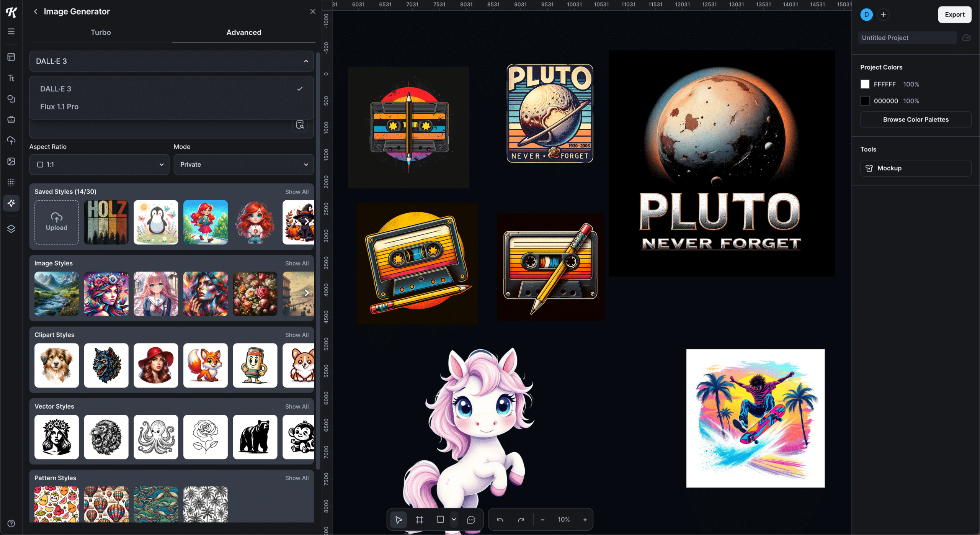Select the AI sparkle generator icon
980x535 pixels.
point(11,203)
